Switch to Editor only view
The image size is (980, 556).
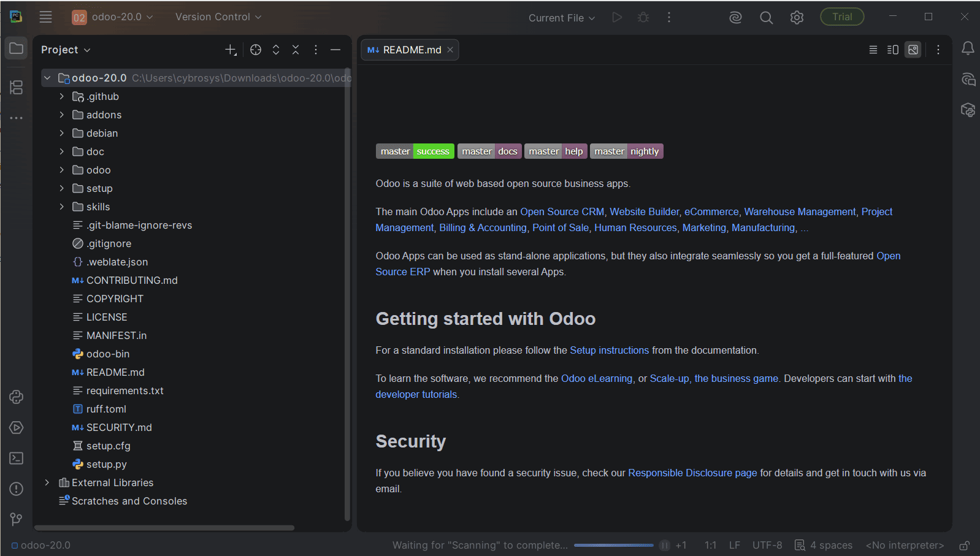pos(873,50)
